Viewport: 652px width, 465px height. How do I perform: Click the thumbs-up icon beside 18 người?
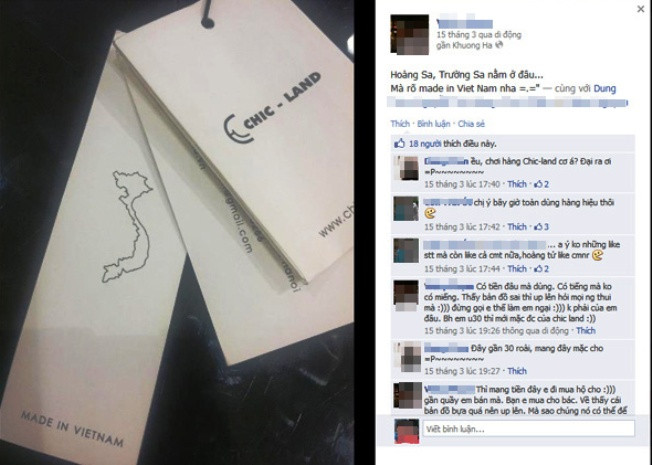pyautogui.click(x=399, y=143)
